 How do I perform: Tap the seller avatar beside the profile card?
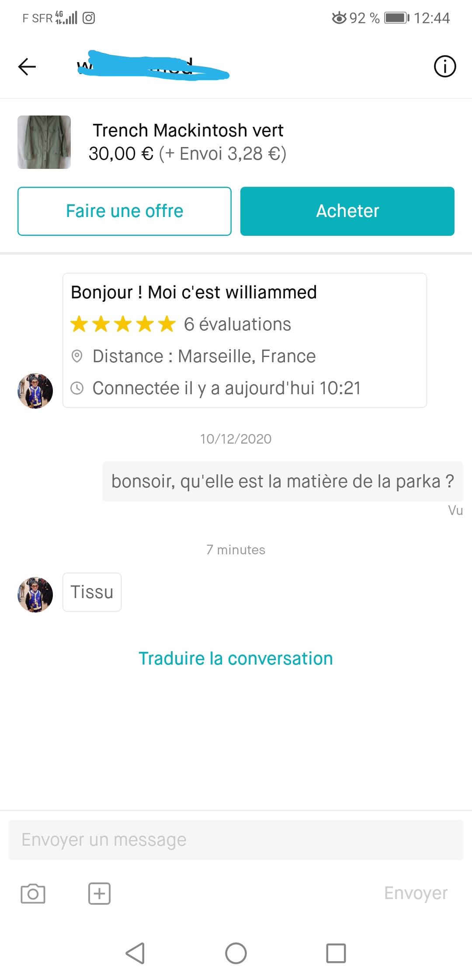[x=35, y=391]
